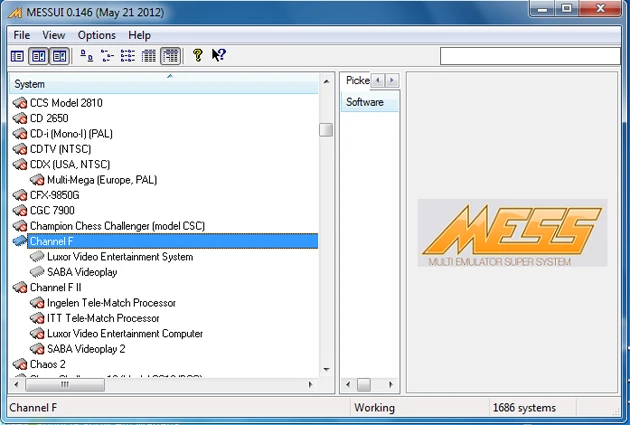Select ITT Tele-Match Processor
This screenshot has width=630, height=425.
tap(103, 318)
